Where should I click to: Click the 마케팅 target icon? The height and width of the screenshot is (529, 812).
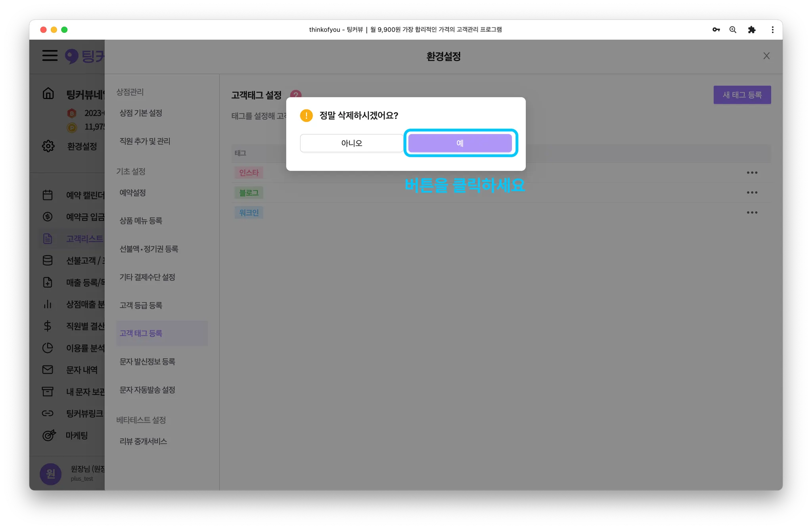click(49, 435)
